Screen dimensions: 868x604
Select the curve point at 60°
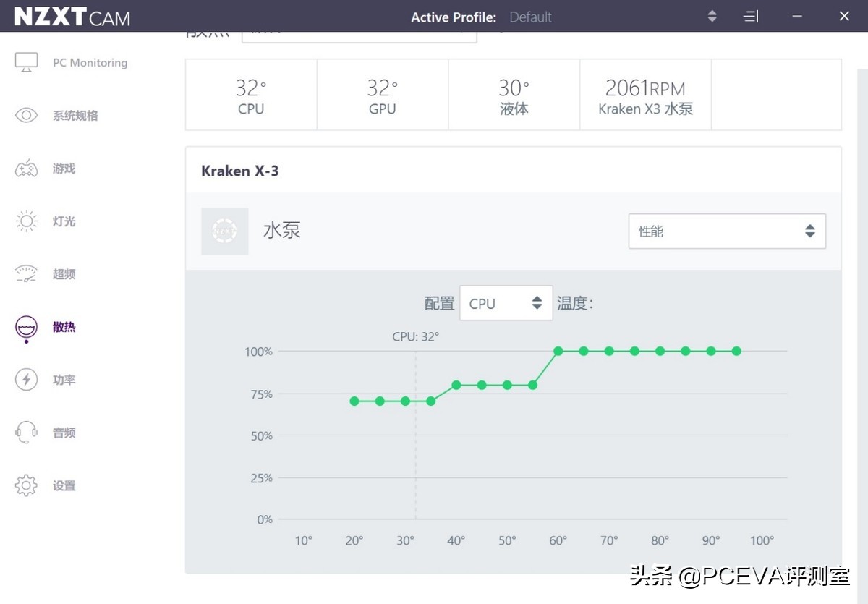[558, 351]
